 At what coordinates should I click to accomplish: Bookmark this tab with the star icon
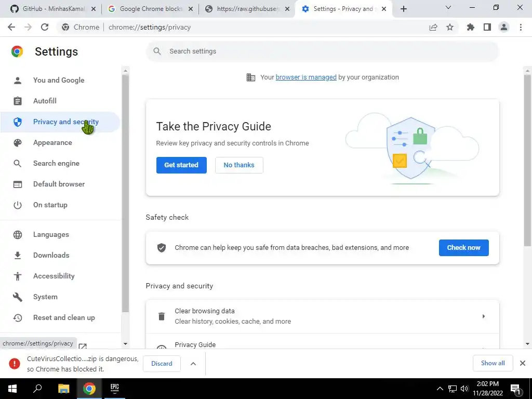(450, 27)
